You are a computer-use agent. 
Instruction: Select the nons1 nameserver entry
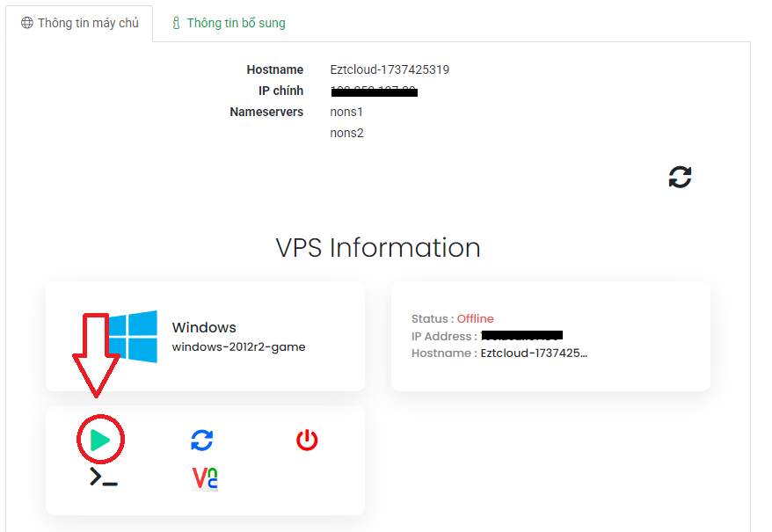[346, 112]
